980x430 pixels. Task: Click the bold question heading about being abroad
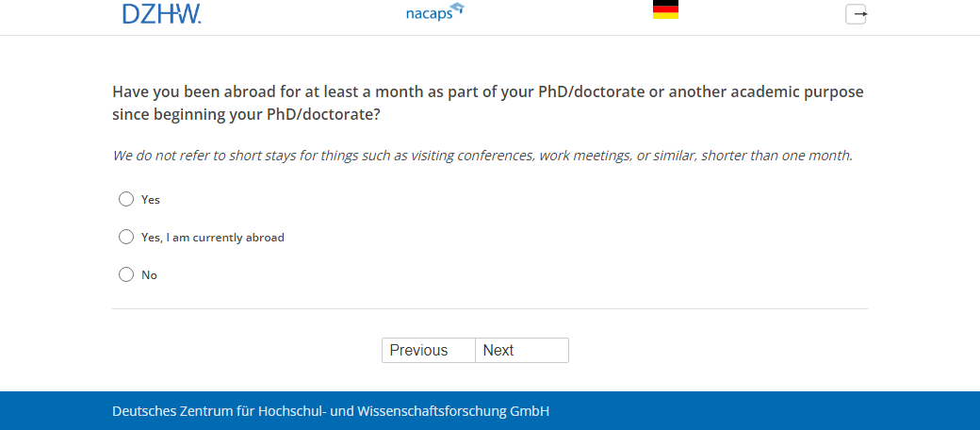tap(487, 92)
